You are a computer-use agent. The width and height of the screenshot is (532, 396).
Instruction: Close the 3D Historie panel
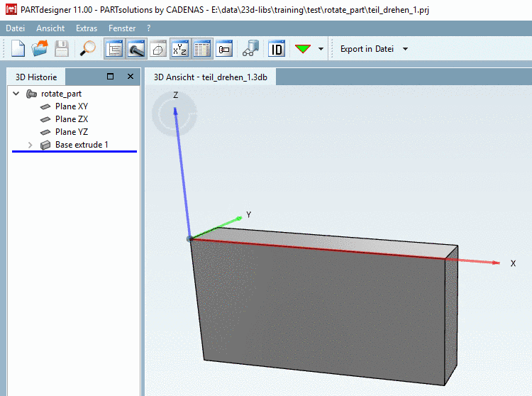pos(131,77)
